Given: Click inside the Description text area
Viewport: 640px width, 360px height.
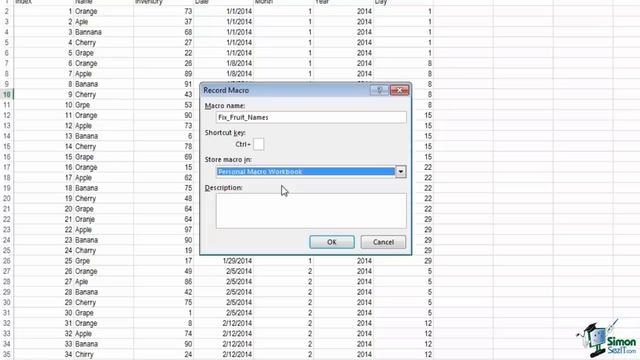Looking at the screenshot, I should point(311,211).
